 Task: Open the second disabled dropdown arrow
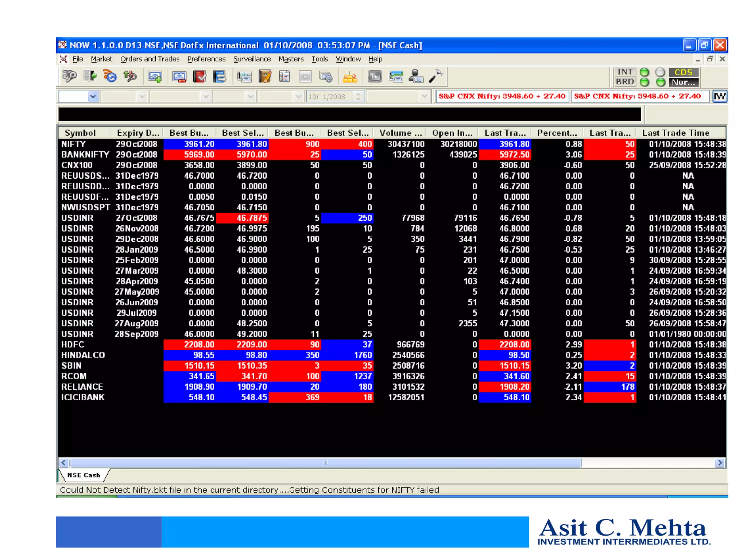142,97
